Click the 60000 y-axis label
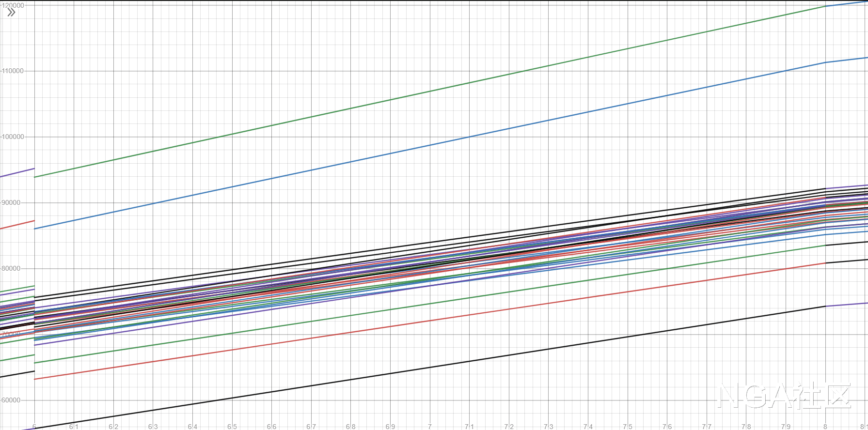This screenshot has height=430, width=868. [12, 400]
